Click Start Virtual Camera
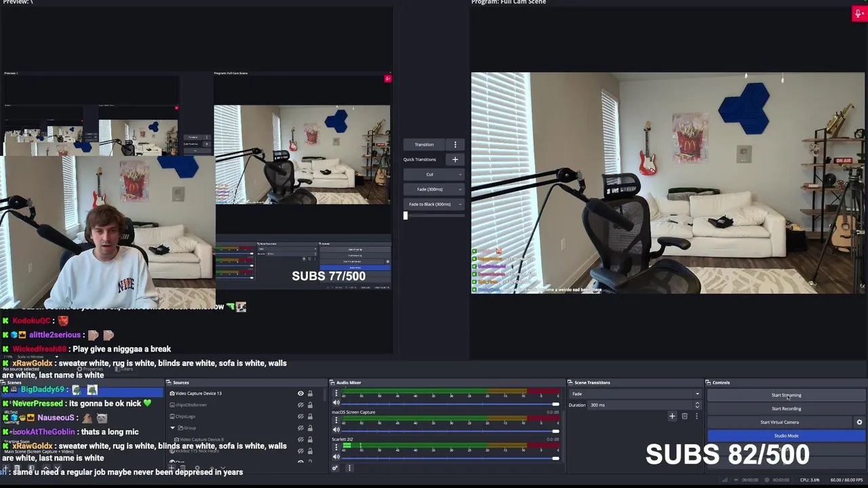This screenshot has width=868, height=488. click(780, 422)
